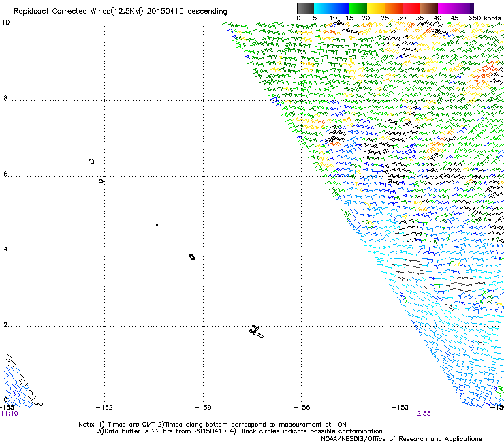Screen dimensions: 504x443
Task: Click the legend value '10'
Action: click(333, 18)
